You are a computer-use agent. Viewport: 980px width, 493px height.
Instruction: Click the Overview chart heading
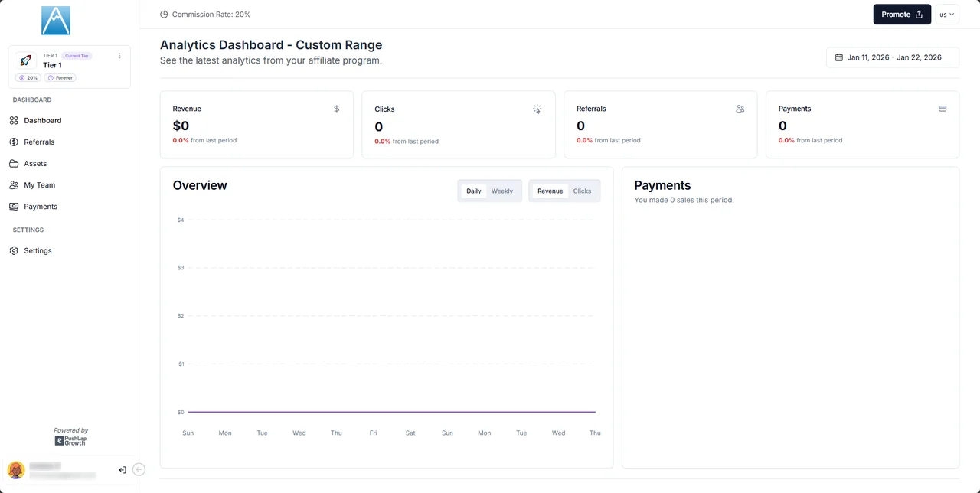pos(200,185)
